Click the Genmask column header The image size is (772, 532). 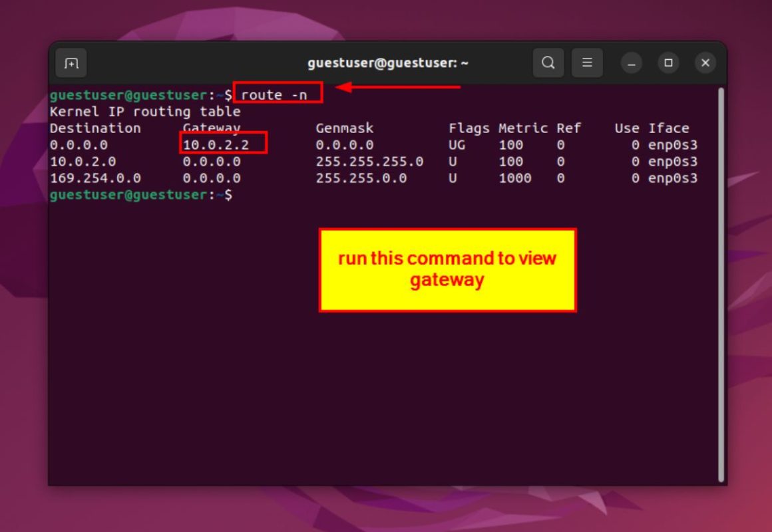(x=344, y=128)
